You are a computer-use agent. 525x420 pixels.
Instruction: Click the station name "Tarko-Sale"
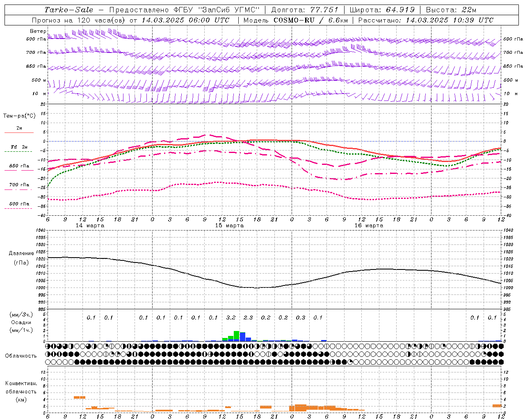68,10
